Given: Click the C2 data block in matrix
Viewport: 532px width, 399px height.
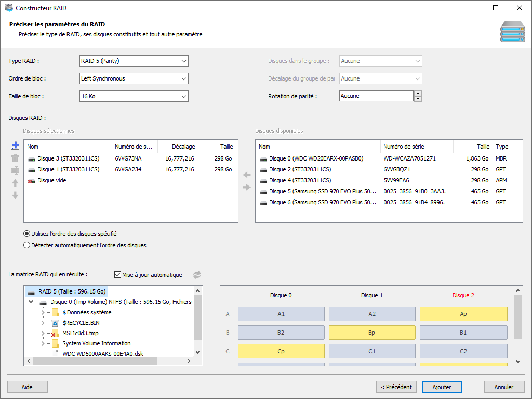Looking at the screenshot, I should pos(463,351).
